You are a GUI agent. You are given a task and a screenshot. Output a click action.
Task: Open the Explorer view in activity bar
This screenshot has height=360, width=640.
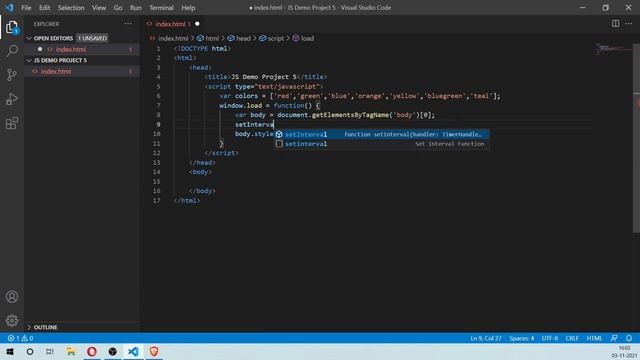(12, 27)
